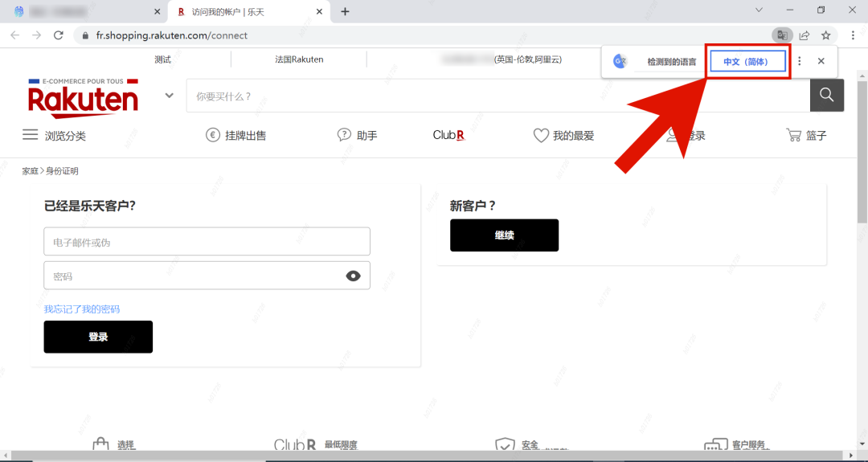The width and height of the screenshot is (868, 462).
Task: Open 挂牌出售 sell link
Action: (235, 135)
